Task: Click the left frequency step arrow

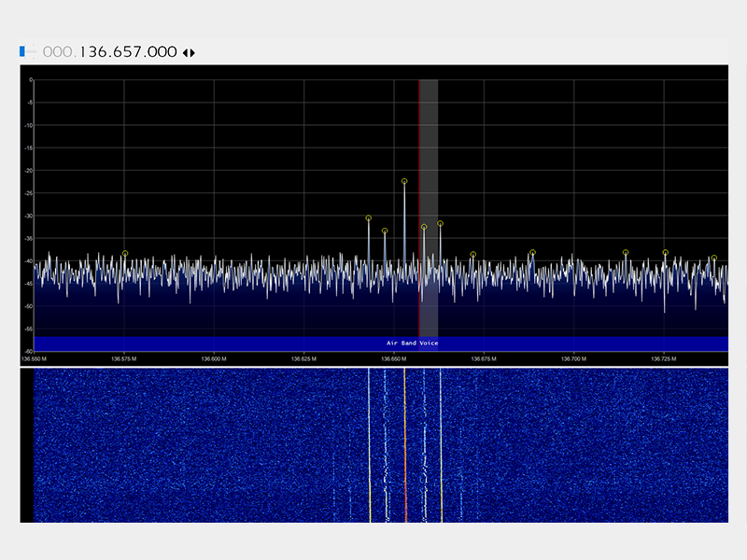Action: click(x=185, y=52)
